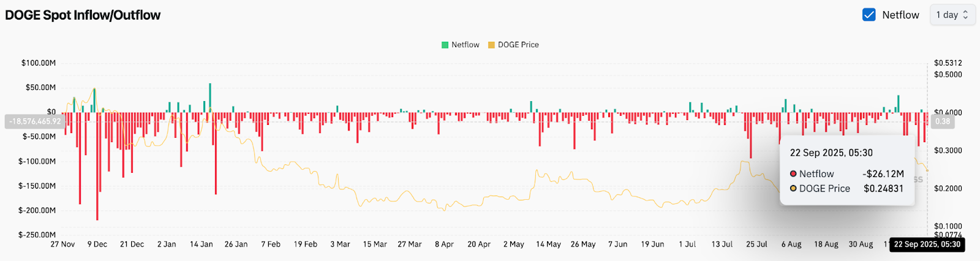Click the yellow DOGE Price legend swatch

(491, 45)
